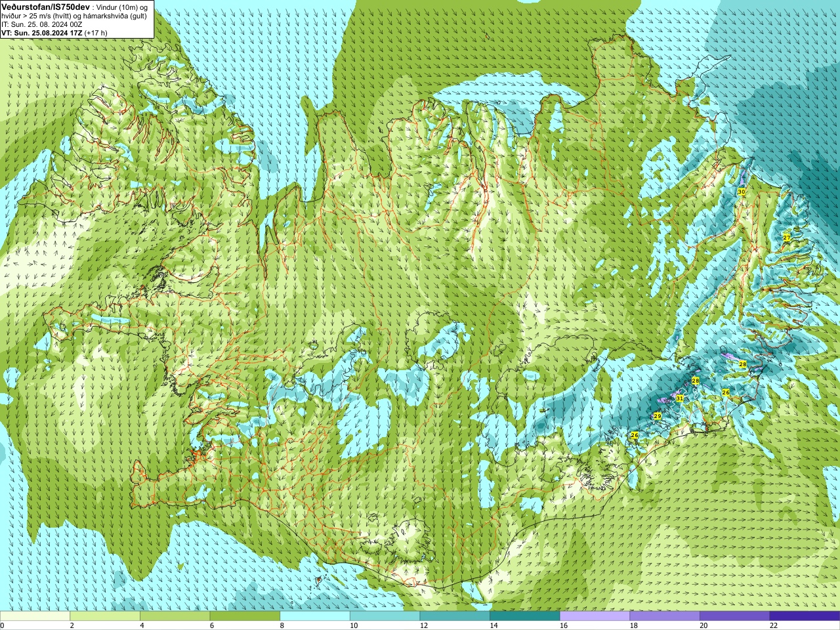This screenshot has height=630, width=840.
Task: Select the darkest legend swatch above 22 m/s
Action: point(805,616)
